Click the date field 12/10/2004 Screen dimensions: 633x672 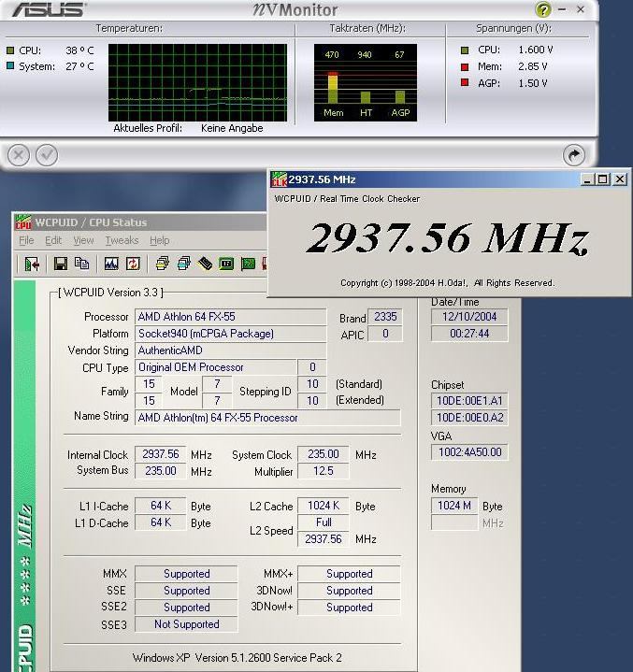(469, 316)
